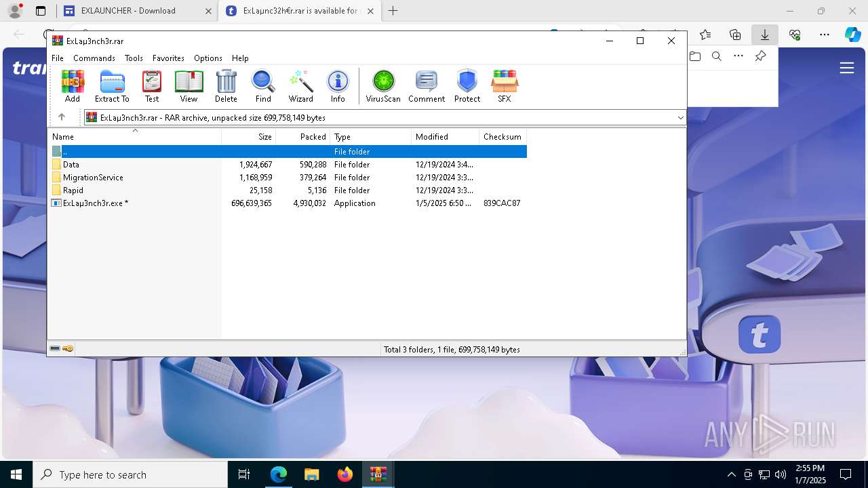Open the Options menu
This screenshot has height=488, width=868.
[208, 58]
